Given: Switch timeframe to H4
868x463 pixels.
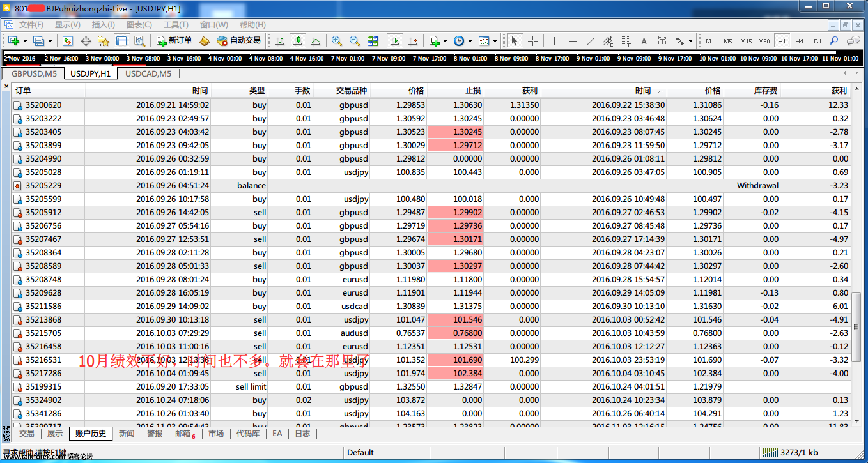Looking at the screenshot, I should click(x=800, y=41).
